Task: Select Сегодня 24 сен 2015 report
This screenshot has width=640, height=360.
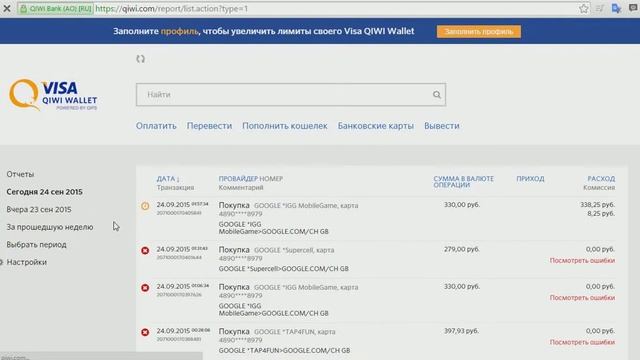Action: (x=44, y=192)
